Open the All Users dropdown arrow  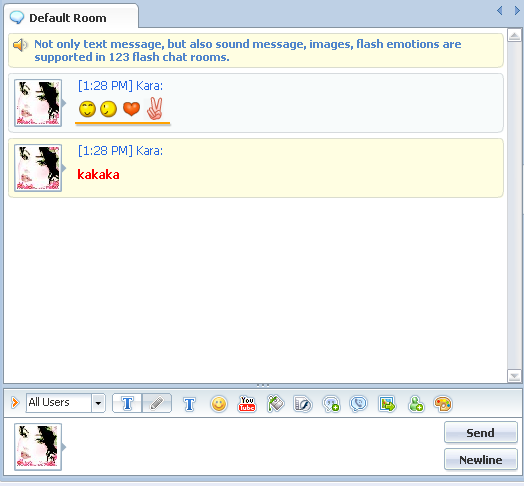point(98,403)
